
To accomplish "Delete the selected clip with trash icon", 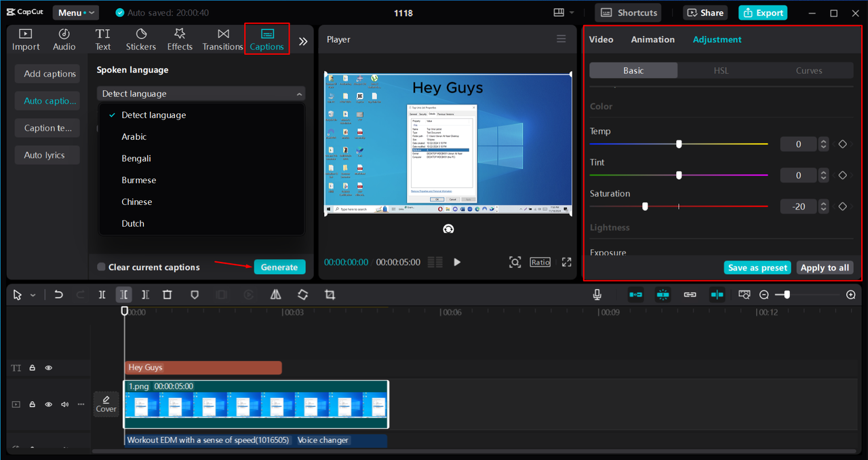I will pyautogui.click(x=167, y=294).
